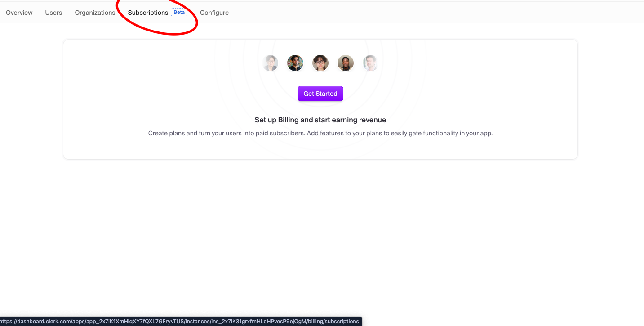The image size is (644, 326).
Task: Go to the Organizations tab
Action: pos(95,13)
